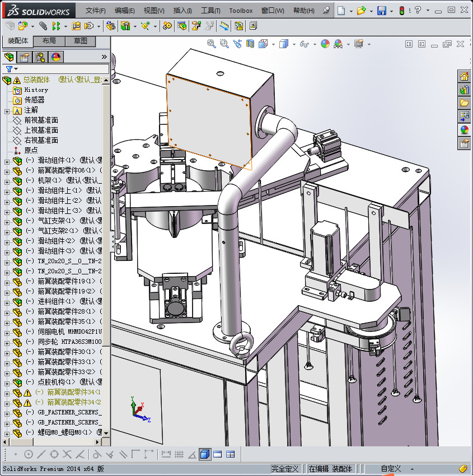The image size is (473, 476).
Task: Click the 自定义 status bar button
Action: (x=391, y=469)
